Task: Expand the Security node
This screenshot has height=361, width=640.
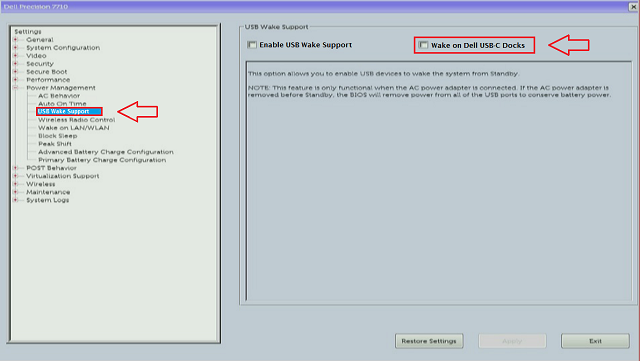Action: (16, 64)
